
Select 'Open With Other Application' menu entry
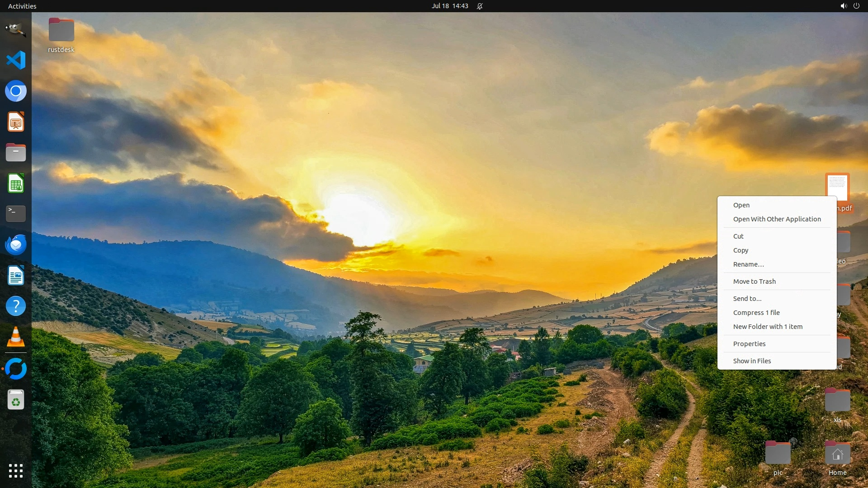click(x=777, y=219)
